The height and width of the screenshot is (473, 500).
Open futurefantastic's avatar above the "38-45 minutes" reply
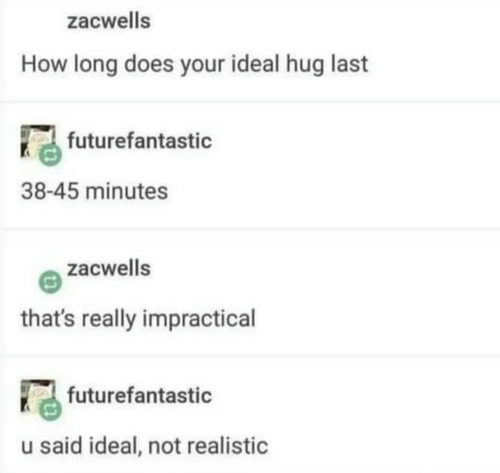click(38, 141)
